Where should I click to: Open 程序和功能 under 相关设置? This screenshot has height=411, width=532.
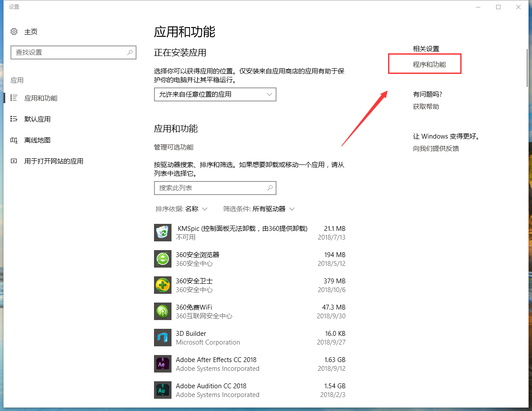pos(424,63)
